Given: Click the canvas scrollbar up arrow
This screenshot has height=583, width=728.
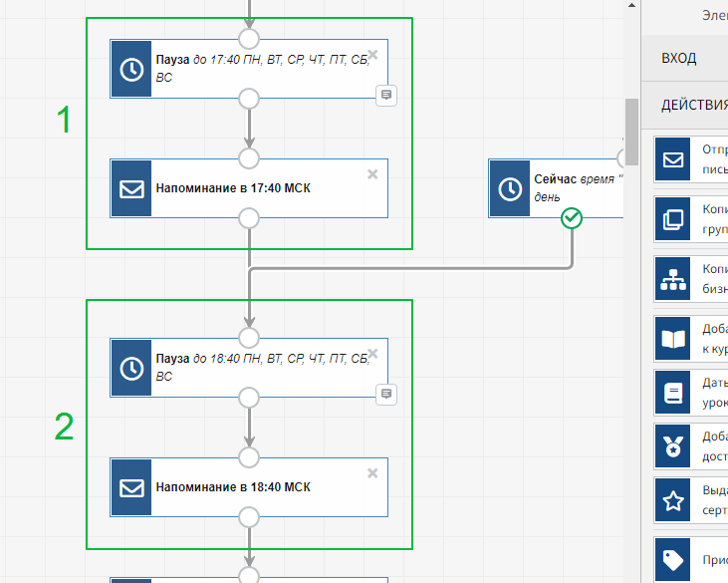Looking at the screenshot, I should [x=631, y=5].
